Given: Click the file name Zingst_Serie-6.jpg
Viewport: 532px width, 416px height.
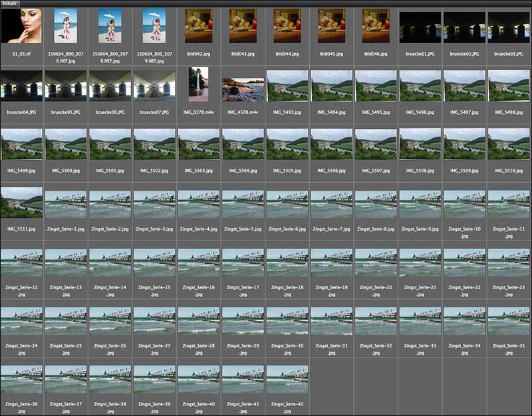Looking at the screenshot, I should [x=287, y=229].
